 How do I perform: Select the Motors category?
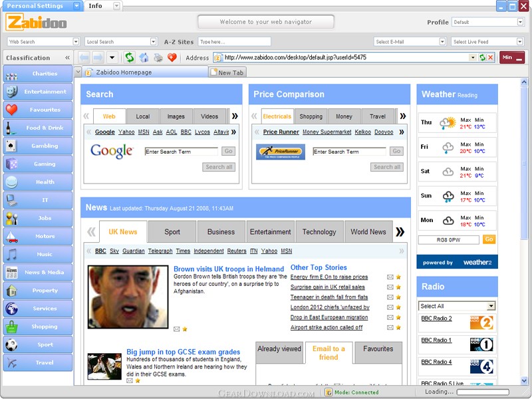(38, 236)
